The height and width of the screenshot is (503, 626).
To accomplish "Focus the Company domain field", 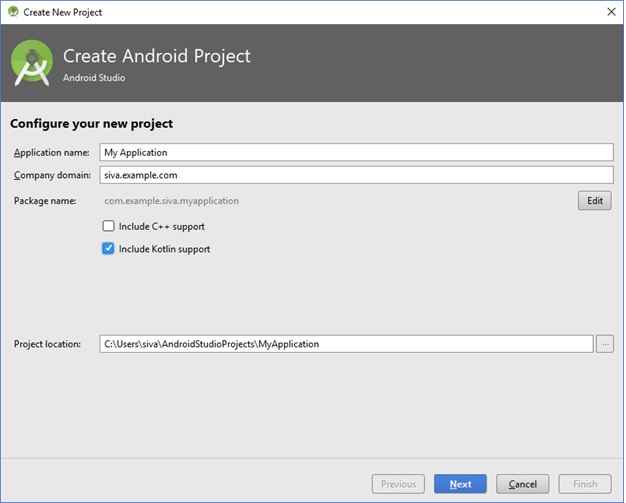I will (357, 176).
